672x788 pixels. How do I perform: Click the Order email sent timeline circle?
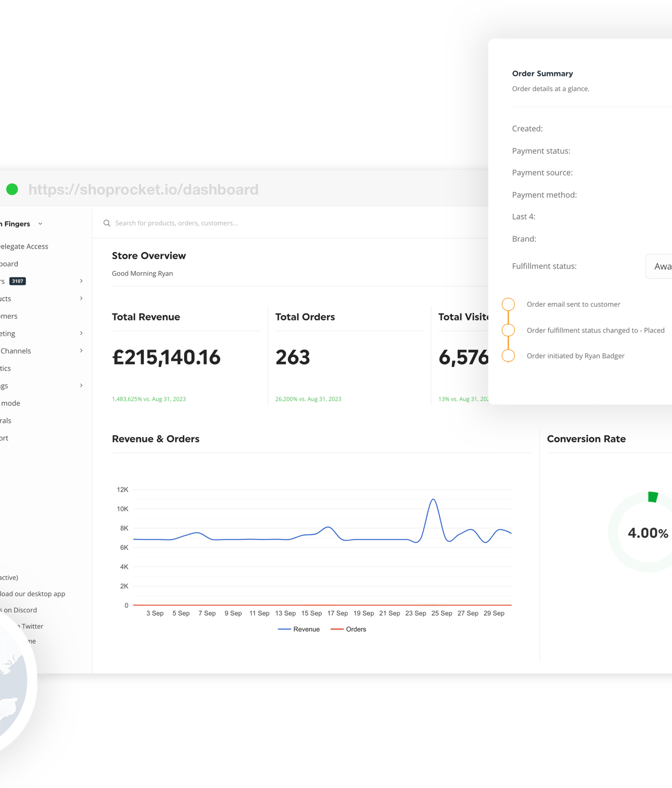[x=508, y=304]
